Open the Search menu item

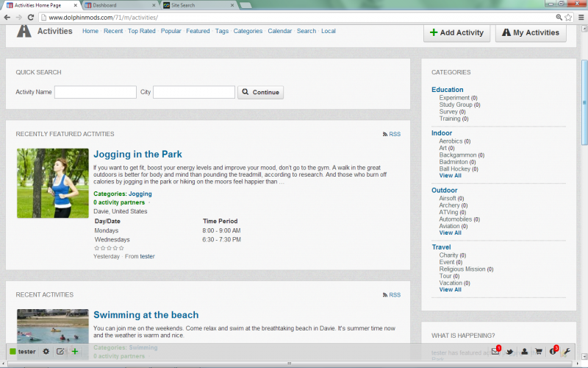point(306,31)
